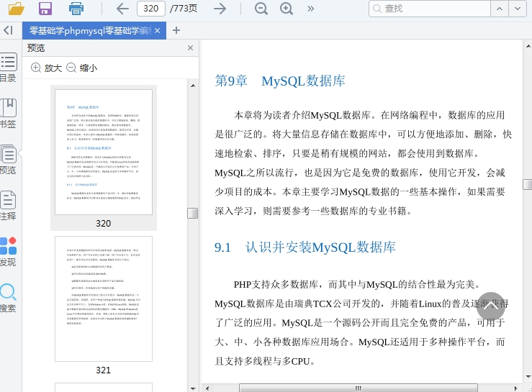Collapse the sidebar with the left-bar arrow
This screenshot has height=392, width=532.
8,30
